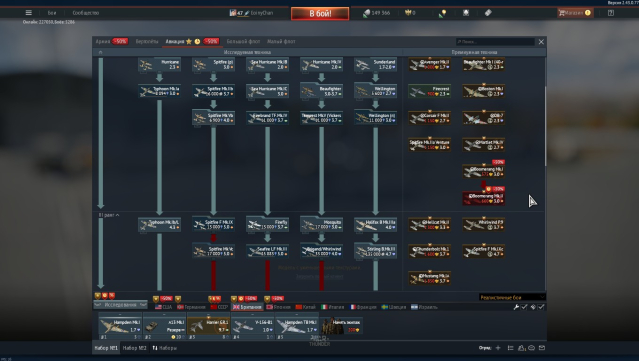This screenshot has width=639, height=361.
Task: Click the plus icon to add squad member
Action: coord(498,348)
